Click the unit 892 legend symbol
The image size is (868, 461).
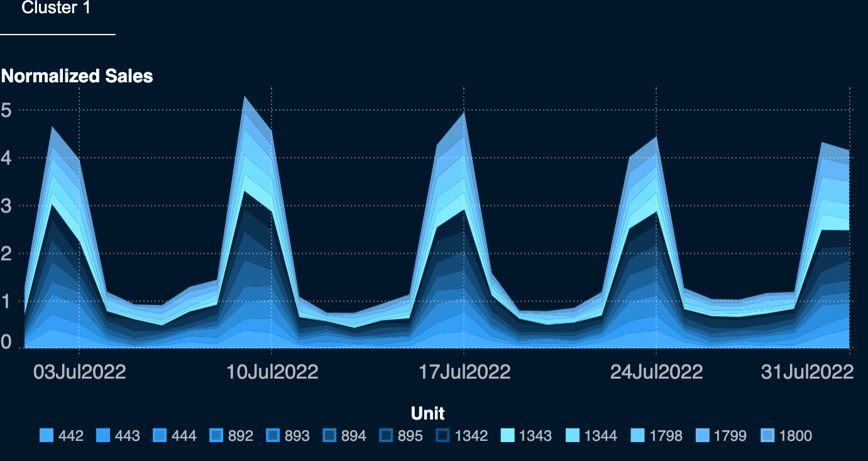coord(217,435)
